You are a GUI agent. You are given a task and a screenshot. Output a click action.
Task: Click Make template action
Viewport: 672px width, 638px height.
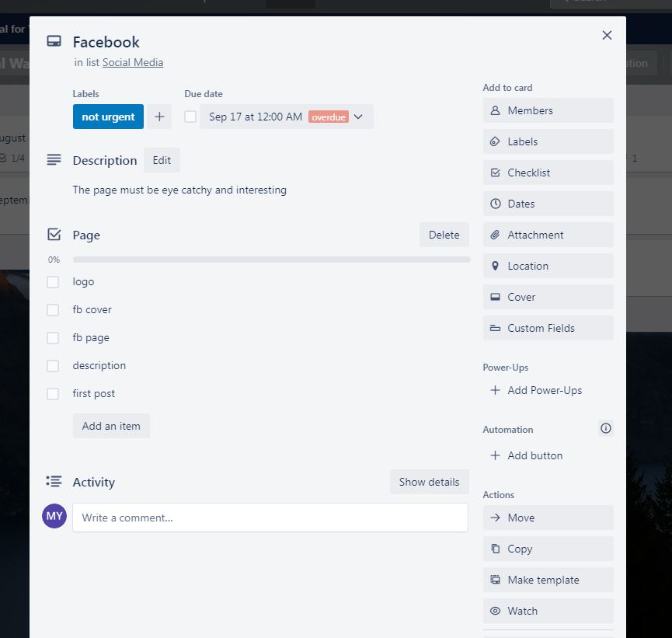click(x=548, y=580)
